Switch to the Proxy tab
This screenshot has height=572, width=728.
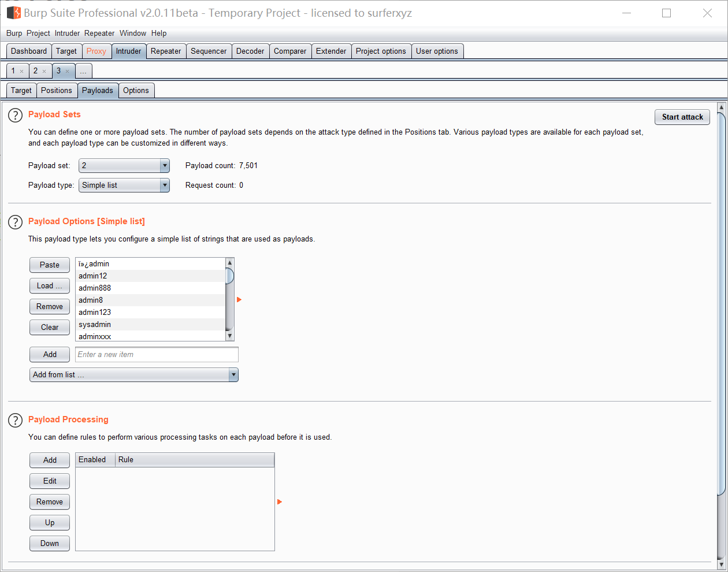coord(96,51)
